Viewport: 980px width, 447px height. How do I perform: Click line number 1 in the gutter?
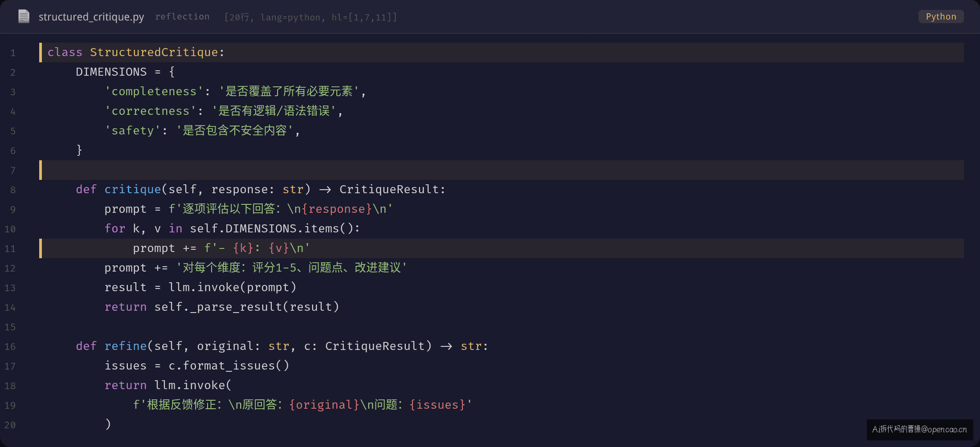click(13, 53)
